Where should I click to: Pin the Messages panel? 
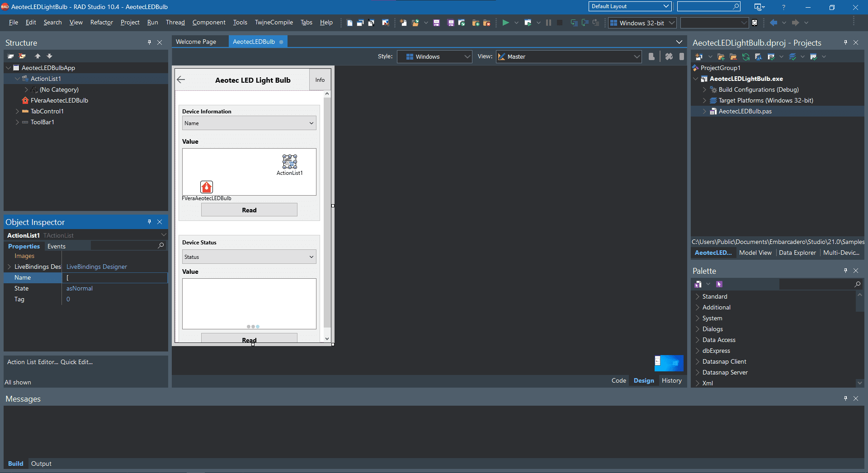coord(845,398)
